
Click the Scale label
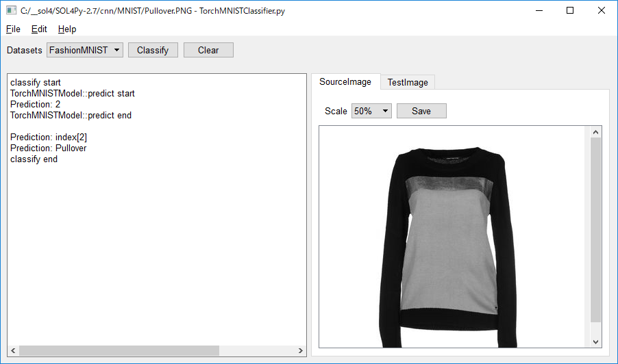[336, 112]
